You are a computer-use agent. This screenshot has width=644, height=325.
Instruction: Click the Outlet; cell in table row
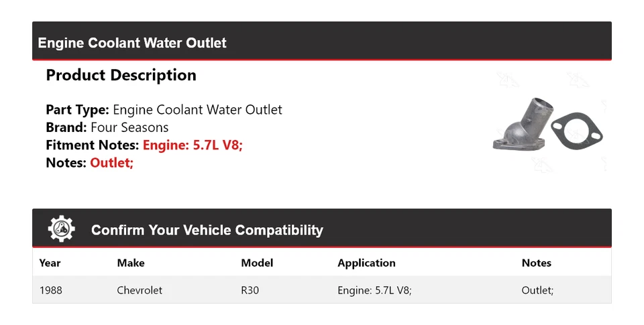pyautogui.click(x=537, y=290)
